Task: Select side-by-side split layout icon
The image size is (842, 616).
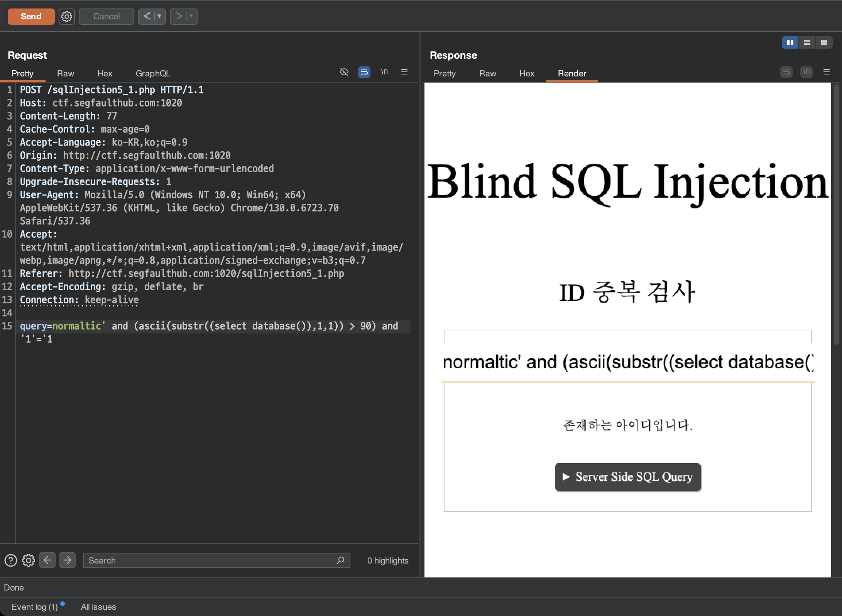Action: [790, 42]
